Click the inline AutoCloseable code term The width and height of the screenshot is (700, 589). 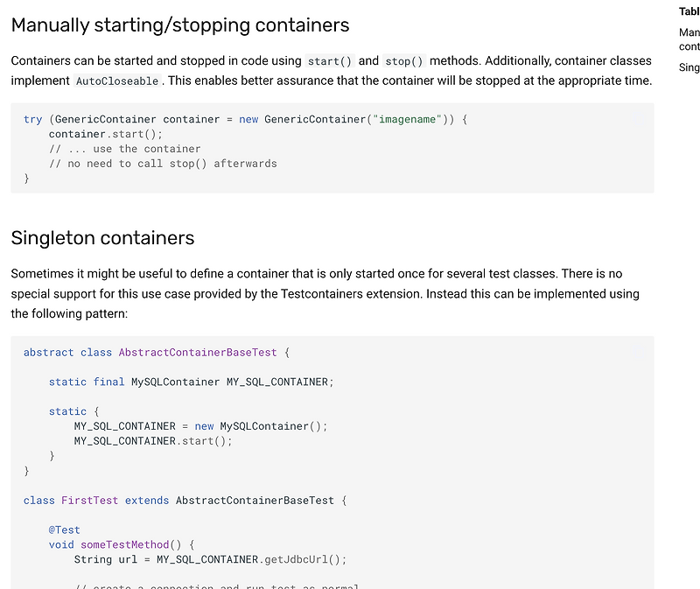pos(117,81)
